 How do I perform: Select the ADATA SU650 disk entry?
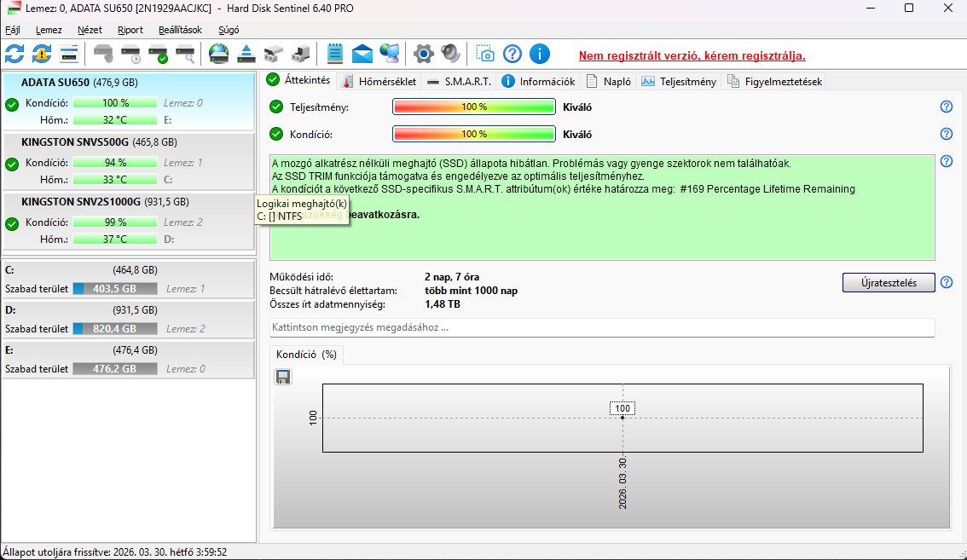[128, 101]
